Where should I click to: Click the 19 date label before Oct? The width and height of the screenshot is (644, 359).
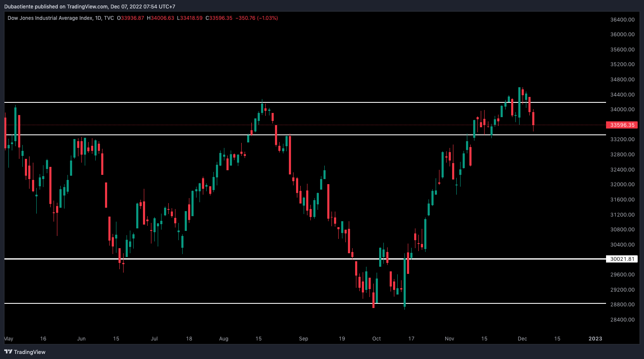coord(342,339)
